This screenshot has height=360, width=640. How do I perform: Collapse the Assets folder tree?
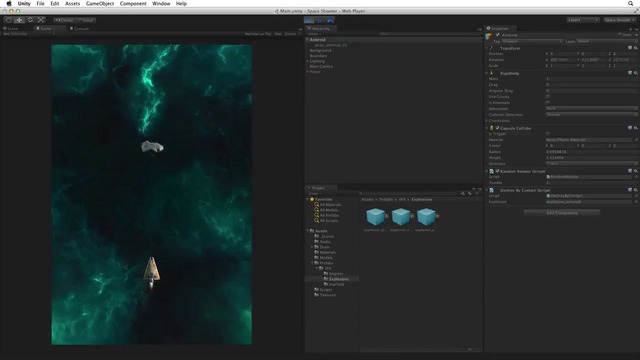(x=307, y=231)
